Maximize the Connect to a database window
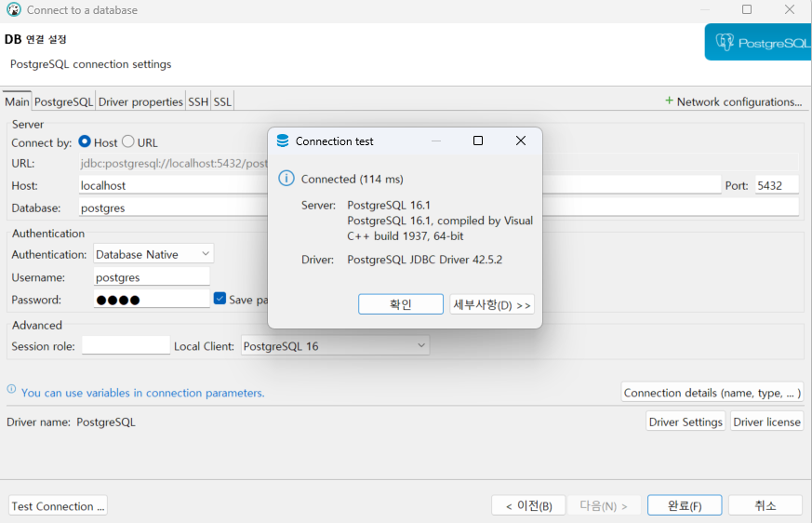This screenshot has width=812, height=523. point(747,9)
